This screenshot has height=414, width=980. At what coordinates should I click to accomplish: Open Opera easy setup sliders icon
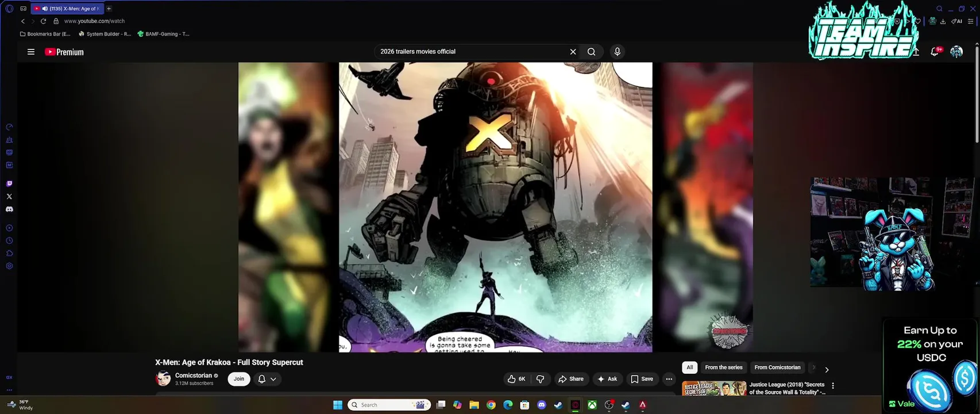[x=970, y=21]
